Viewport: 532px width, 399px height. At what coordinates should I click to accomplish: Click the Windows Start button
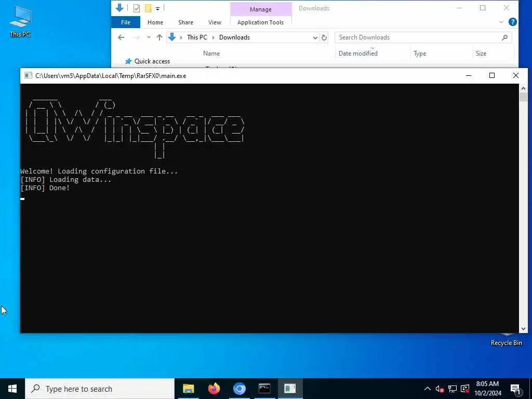click(x=12, y=389)
